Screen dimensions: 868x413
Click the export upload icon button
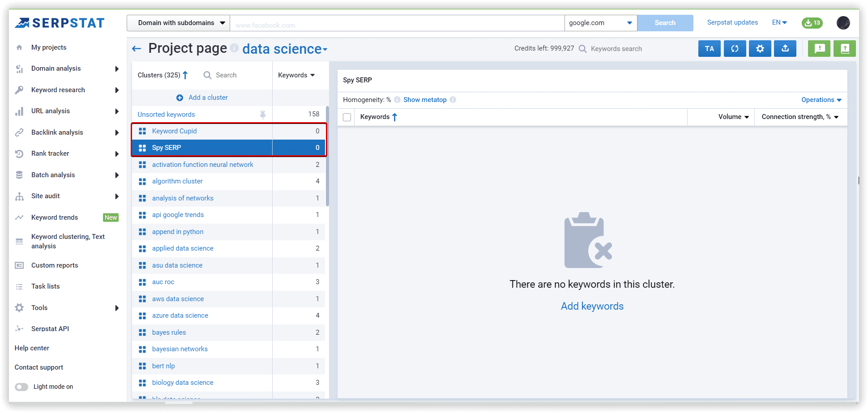pyautogui.click(x=785, y=49)
